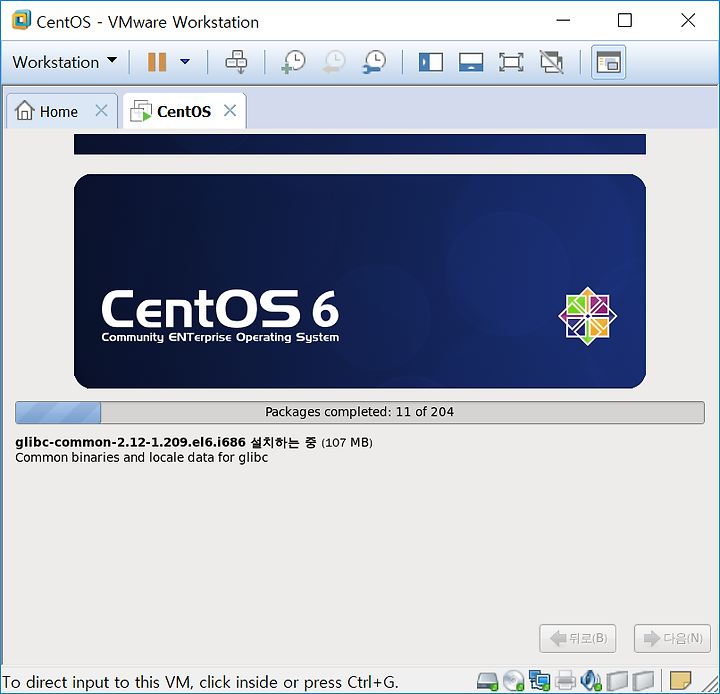The width and height of the screenshot is (720, 694).
Task: Click the package install progress bar
Action: point(360,412)
